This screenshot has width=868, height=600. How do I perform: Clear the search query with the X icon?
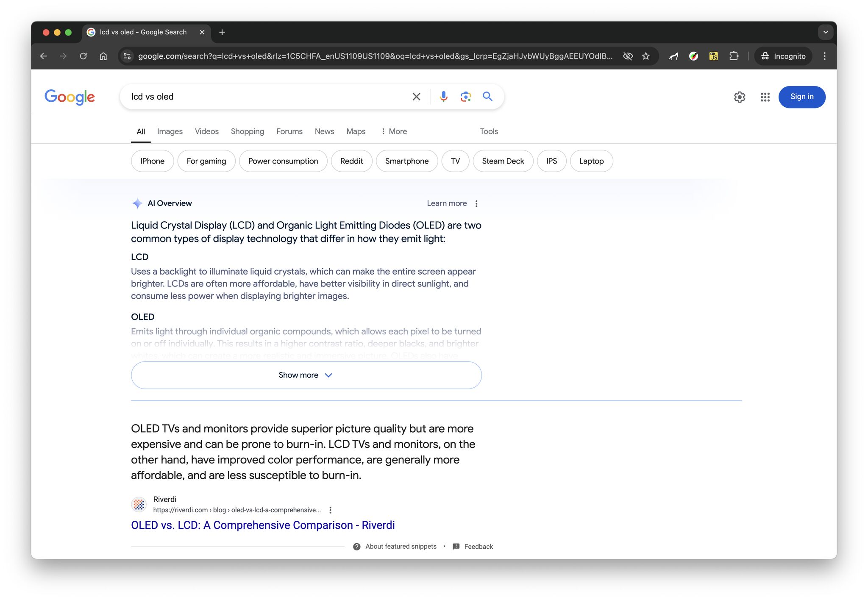(x=416, y=97)
